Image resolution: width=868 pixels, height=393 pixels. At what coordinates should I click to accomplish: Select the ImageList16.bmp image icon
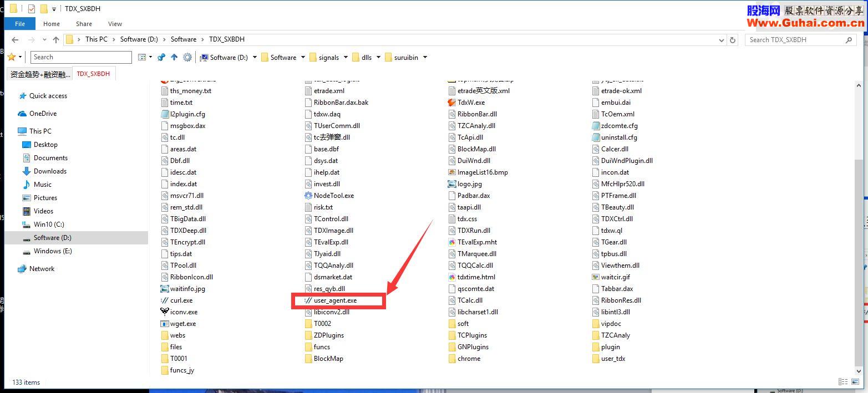point(451,172)
